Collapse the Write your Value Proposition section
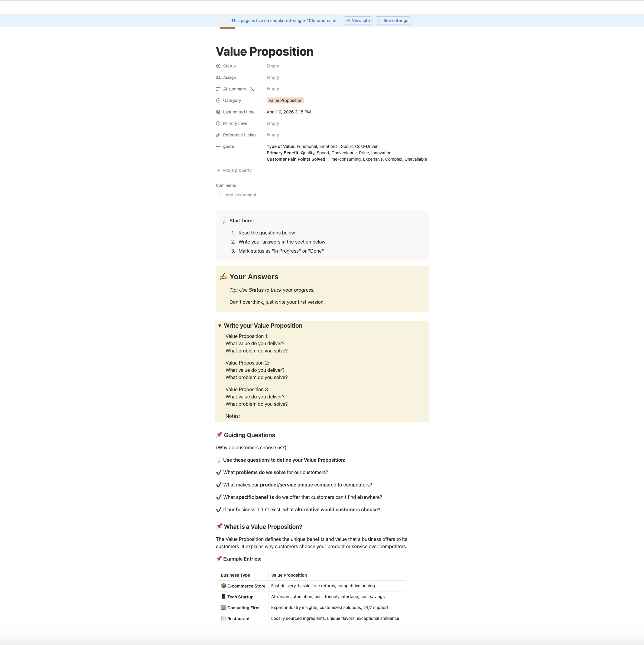The width and height of the screenshot is (644, 645). click(220, 326)
